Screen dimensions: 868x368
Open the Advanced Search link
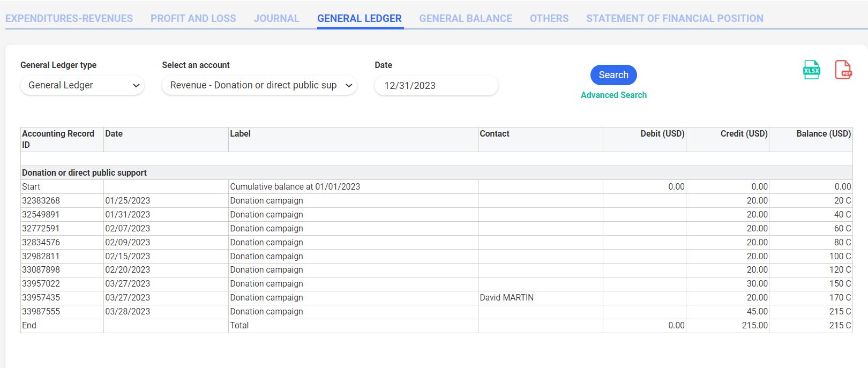tap(613, 95)
